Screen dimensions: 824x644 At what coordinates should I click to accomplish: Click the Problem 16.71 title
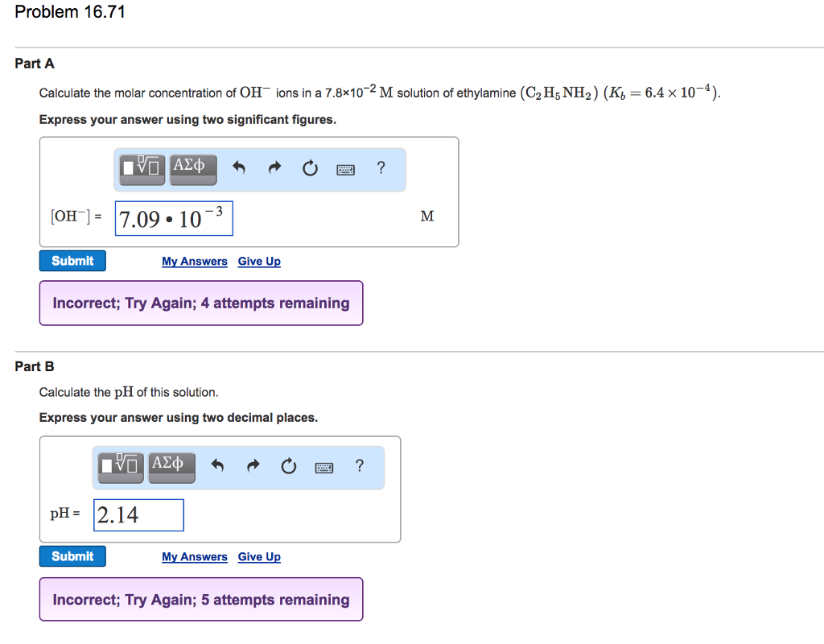coord(70,11)
